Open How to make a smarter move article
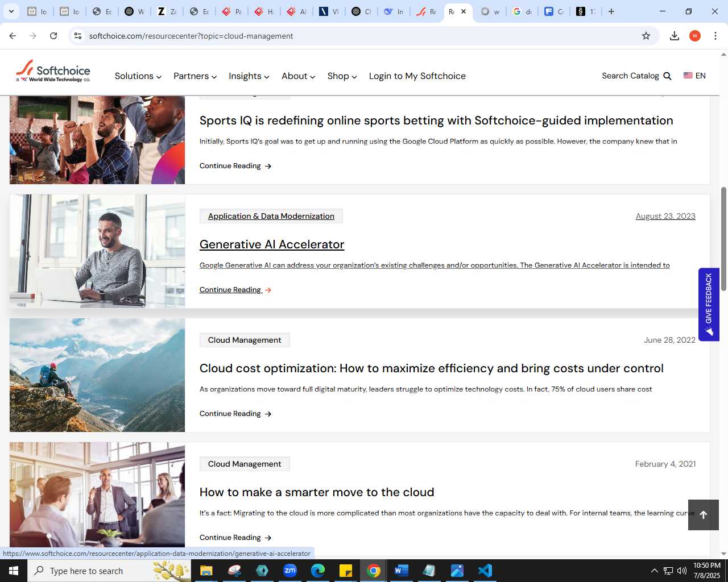 (317, 492)
